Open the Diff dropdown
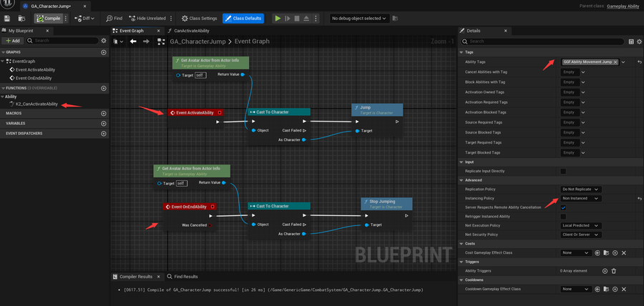 coord(84,19)
